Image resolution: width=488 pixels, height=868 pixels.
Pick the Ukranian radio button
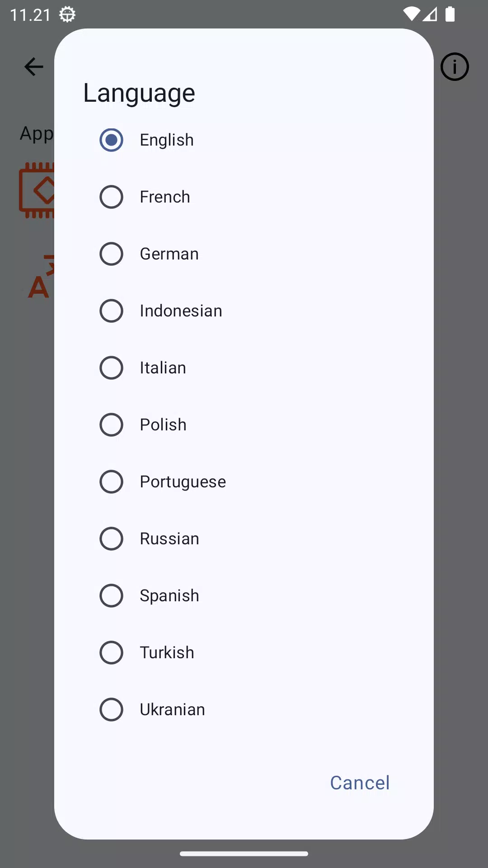[111, 709]
